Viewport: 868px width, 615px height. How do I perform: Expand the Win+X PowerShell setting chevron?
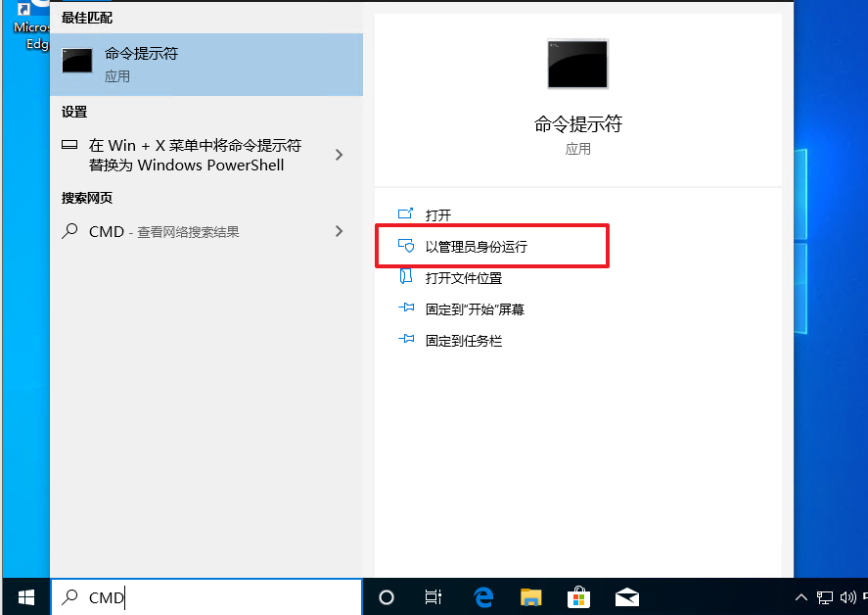click(x=339, y=154)
